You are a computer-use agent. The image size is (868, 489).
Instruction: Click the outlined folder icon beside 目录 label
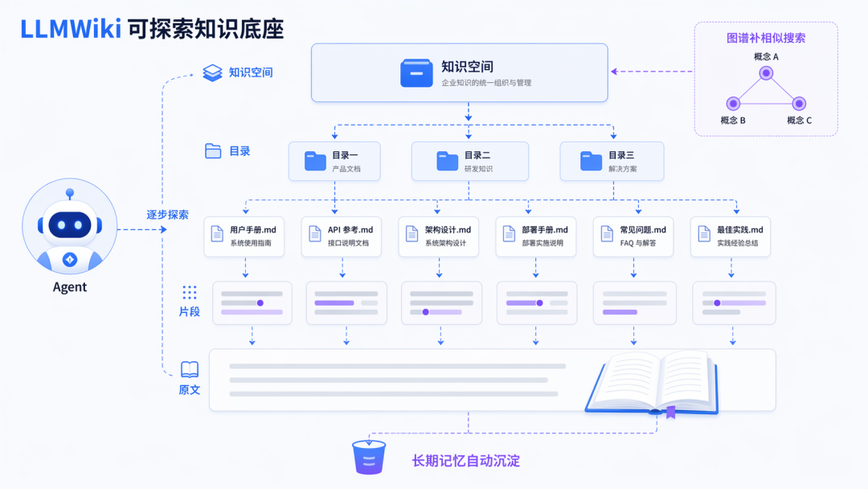213,150
